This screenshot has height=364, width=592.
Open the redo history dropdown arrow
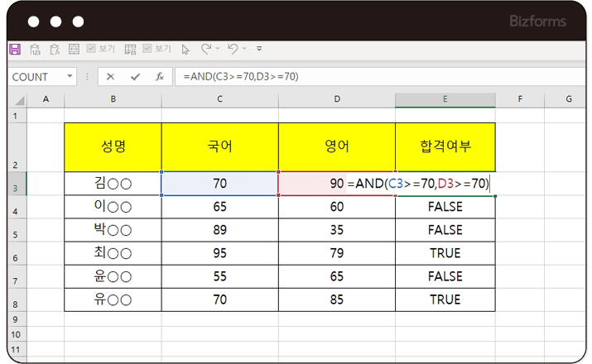(x=217, y=50)
